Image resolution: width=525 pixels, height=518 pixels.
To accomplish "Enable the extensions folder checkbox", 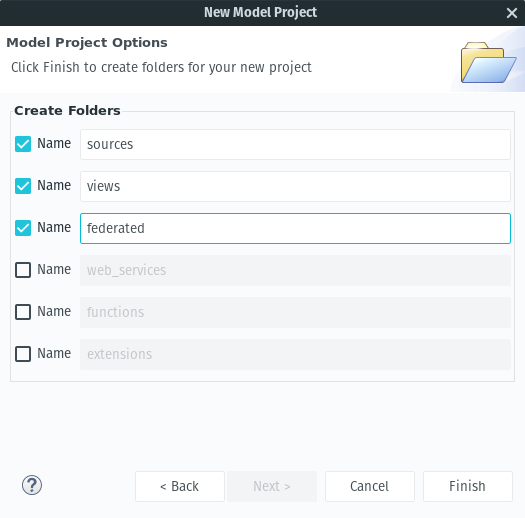I will coord(23,354).
